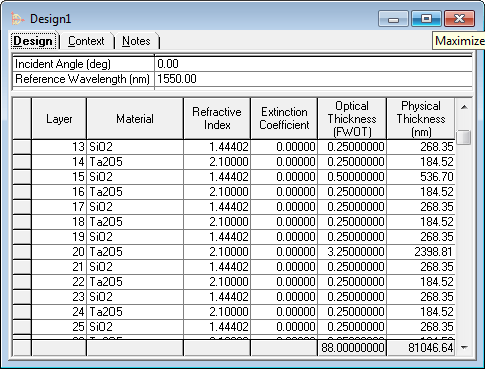Maximize the Design1 window
Image resolution: width=485 pixels, height=369 pixels.
coord(426,19)
